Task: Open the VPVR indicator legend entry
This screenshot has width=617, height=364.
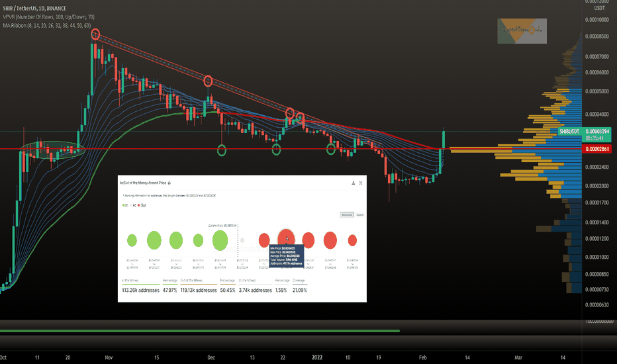Action: pos(48,17)
